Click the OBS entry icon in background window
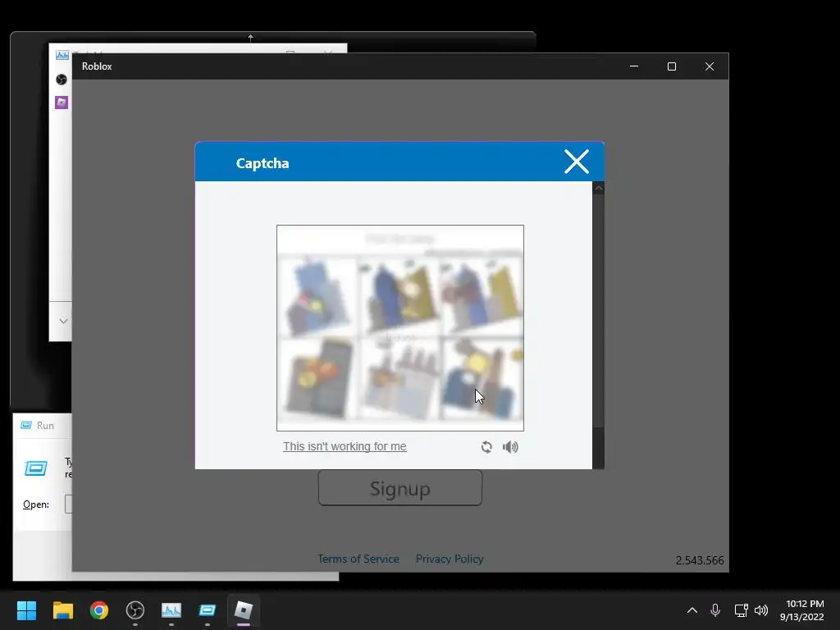 click(62, 80)
